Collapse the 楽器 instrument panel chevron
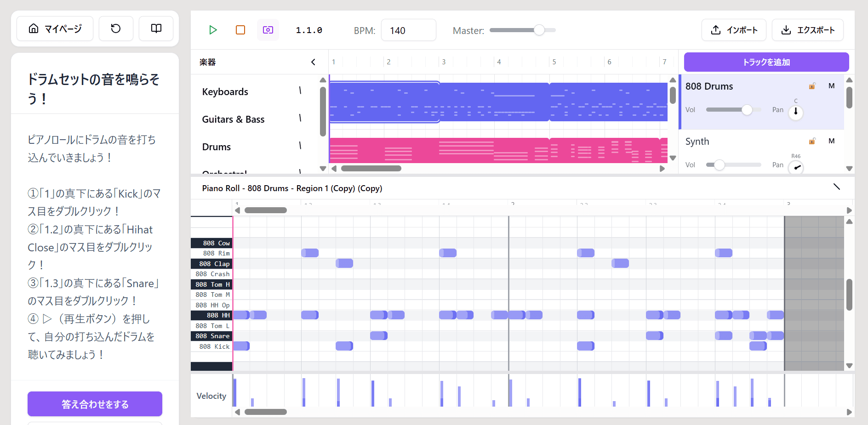Screen dimensions: 868x425 (x=313, y=62)
